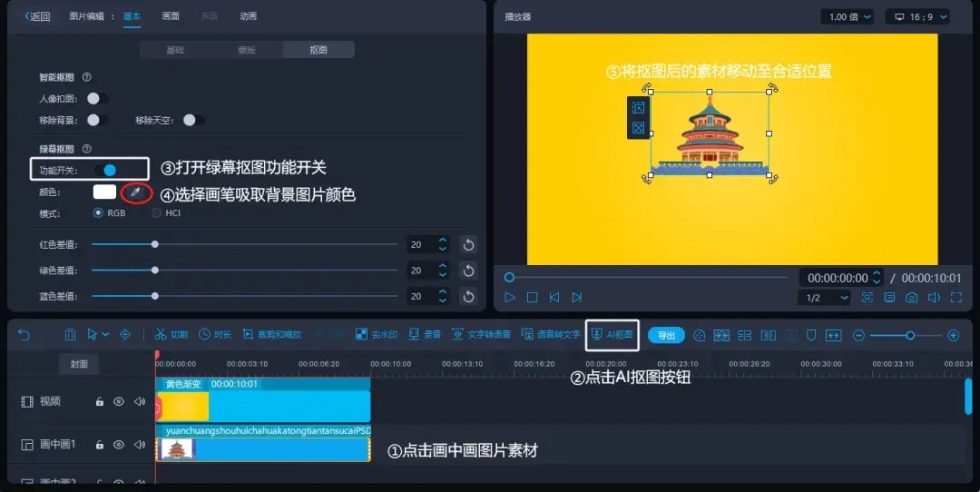
Task: Toggle lock on the 画中画1 track
Action: pyautogui.click(x=100, y=445)
